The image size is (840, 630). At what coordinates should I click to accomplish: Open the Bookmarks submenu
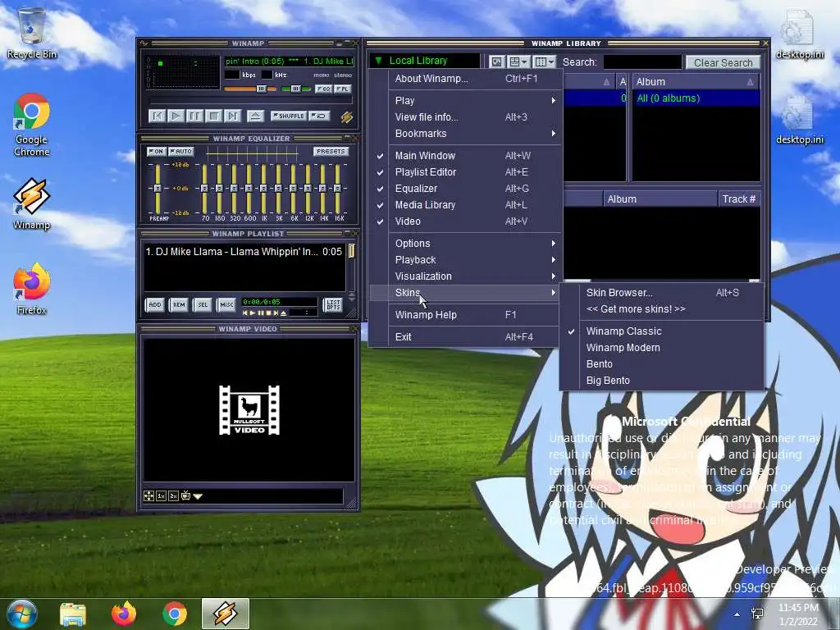click(465, 134)
